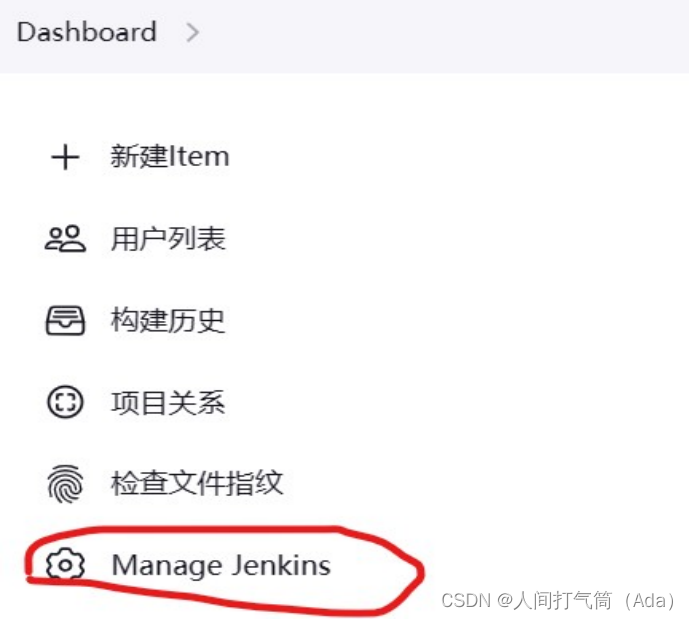This screenshot has height=620, width=689.
Task: Click the inbox tray icon for 构建历史
Action: 65,320
